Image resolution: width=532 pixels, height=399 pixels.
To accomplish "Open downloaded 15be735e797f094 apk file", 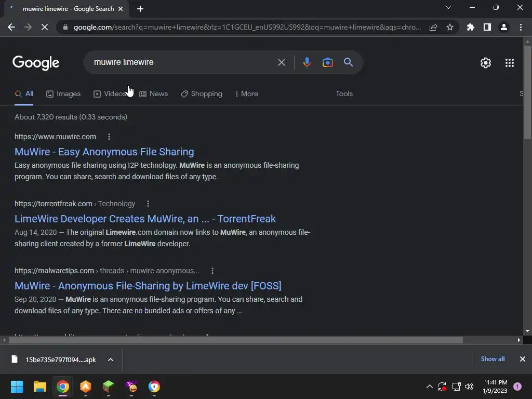I will pos(54,360).
